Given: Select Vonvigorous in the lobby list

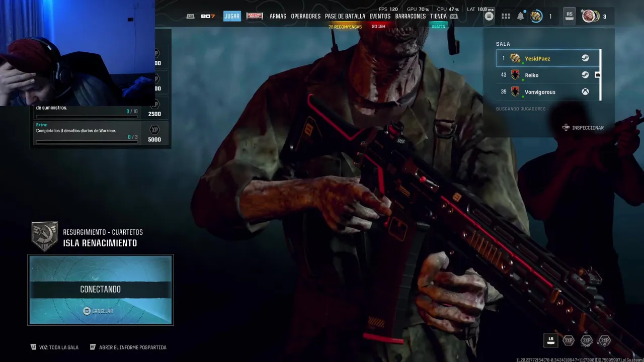Looking at the screenshot, I should [548, 92].
